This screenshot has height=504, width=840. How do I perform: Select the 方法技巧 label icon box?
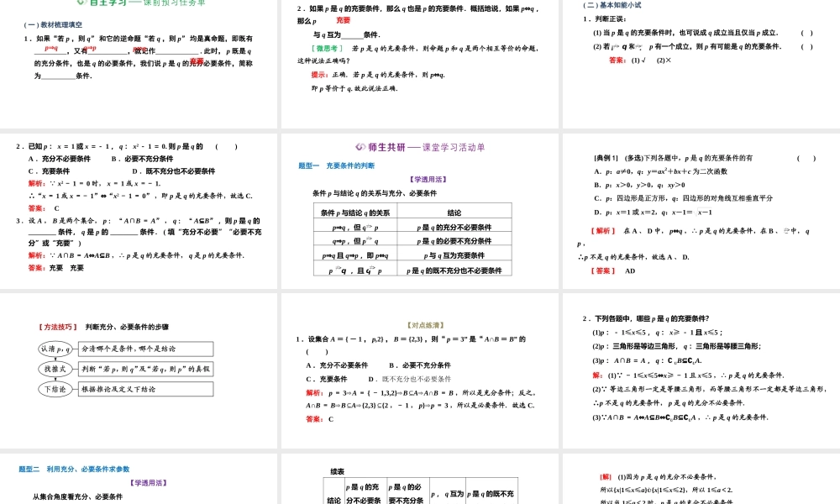(58, 326)
